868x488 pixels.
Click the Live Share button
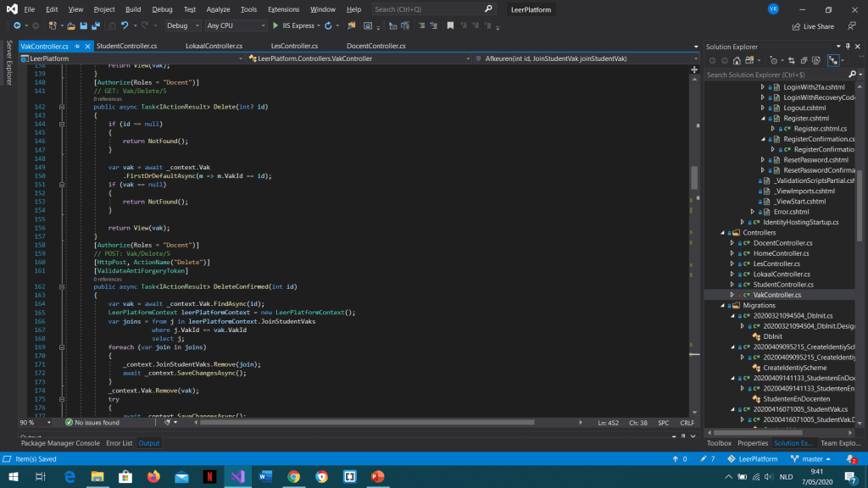[812, 26]
